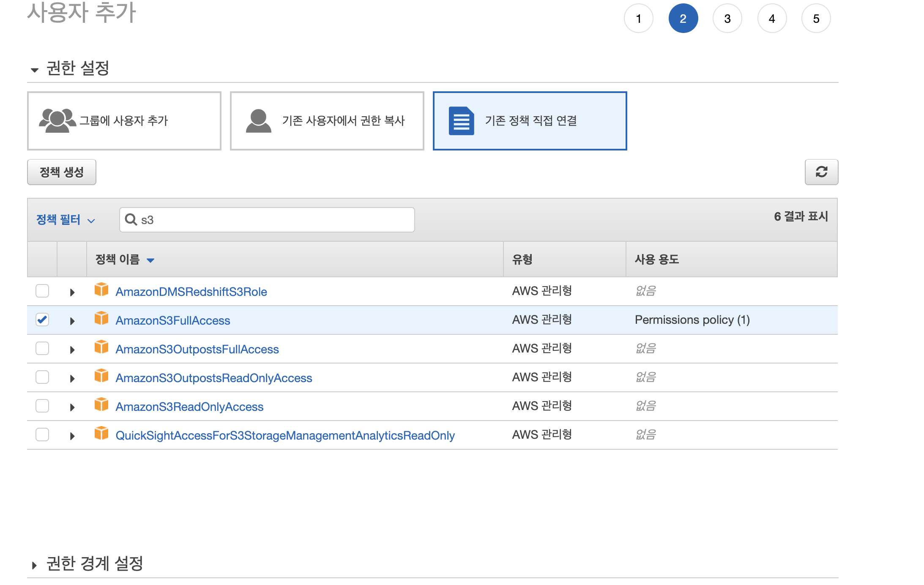Select the 그룹에 사용자 추가 option
The image size is (924, 585).
click(x=124, y=121)
